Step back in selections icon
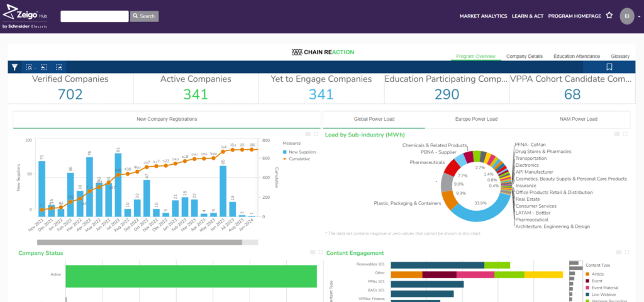 [44, 67]
